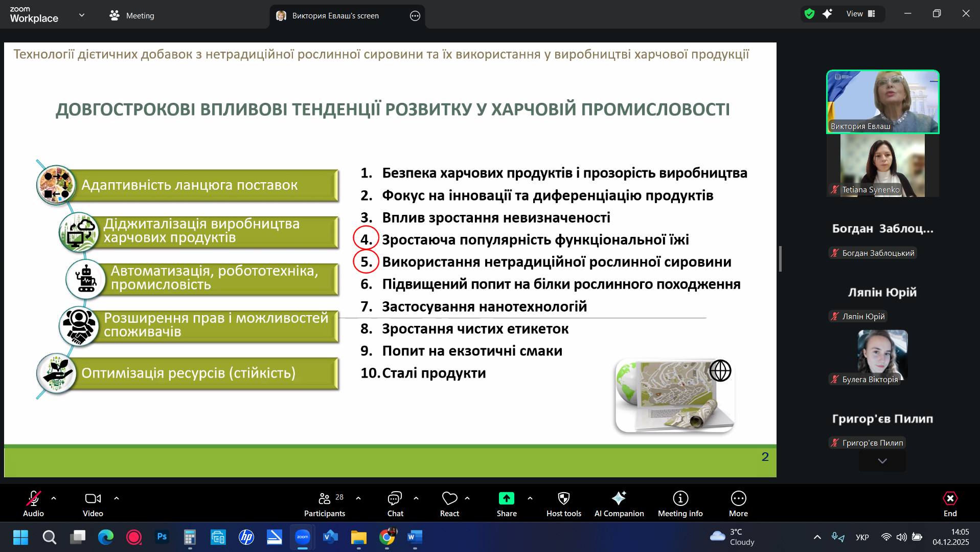Open screen share options ellipsis button

415,16
